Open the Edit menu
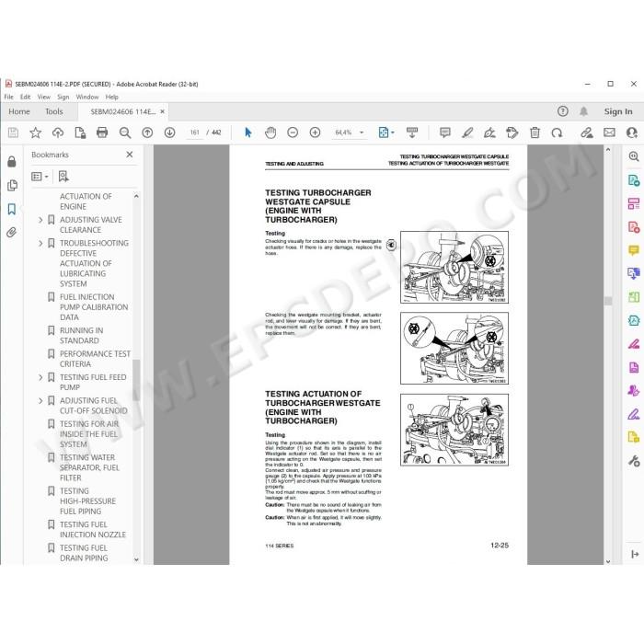Viewport: 644px width, 644px height. click(x=26, y=97)
